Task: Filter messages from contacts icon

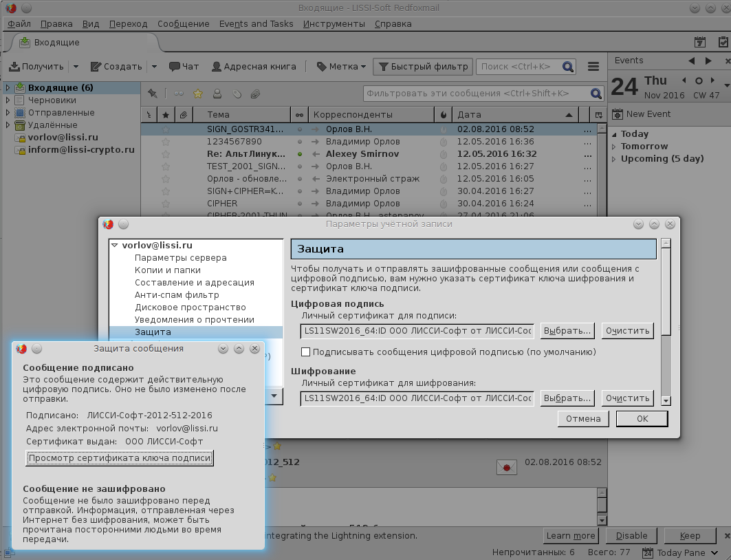Action: point(217,94)
